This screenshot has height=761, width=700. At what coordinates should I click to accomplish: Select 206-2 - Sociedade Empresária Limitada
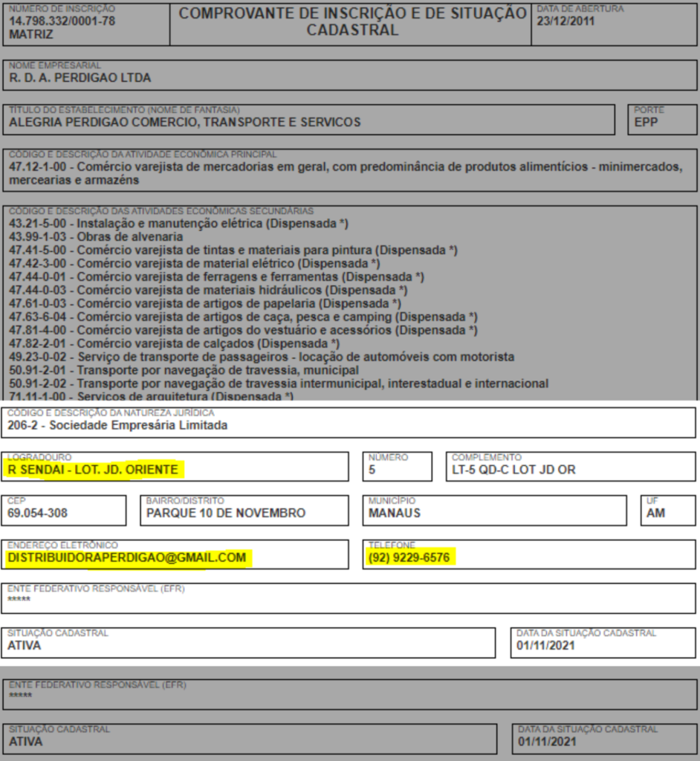(x=117, y=426)
